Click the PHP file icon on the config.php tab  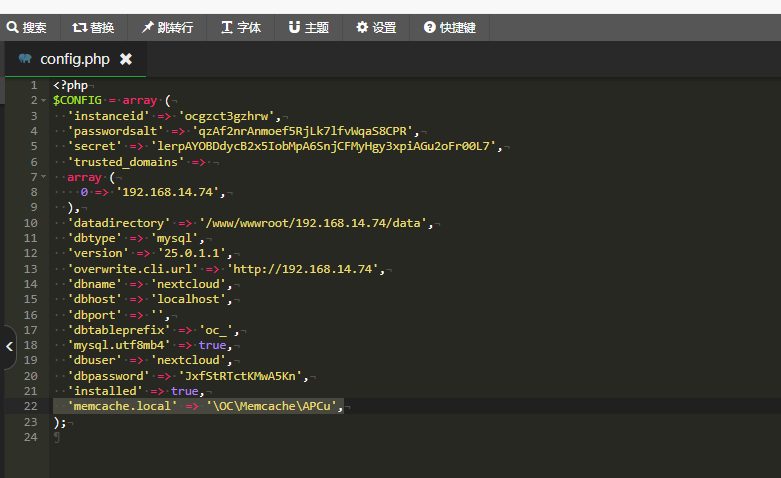tap(25, 59)
